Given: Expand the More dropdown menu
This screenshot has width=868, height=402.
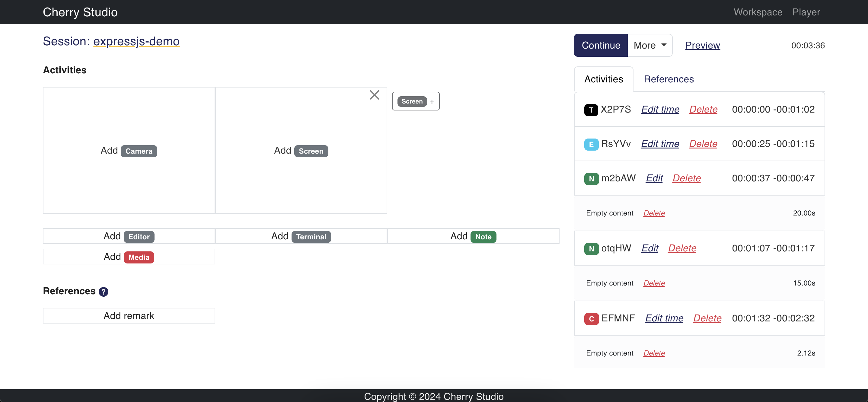Looking at the screenshot, I should point(650,45).
